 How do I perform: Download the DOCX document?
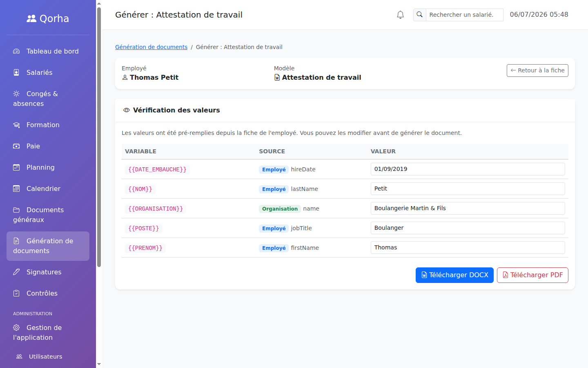[454, 275]
